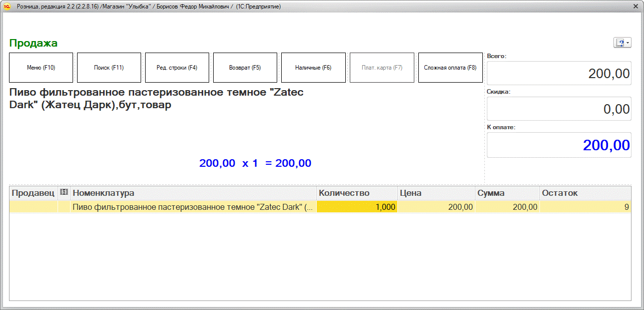Open Сложная оплата (F8) payment

click(450, 68)
